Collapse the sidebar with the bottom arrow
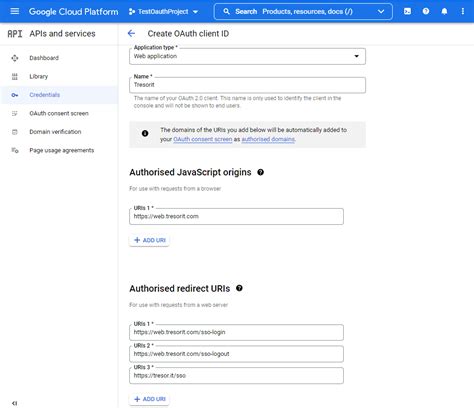The width and height of the screenshot is (474, 408). coord(14,403)
